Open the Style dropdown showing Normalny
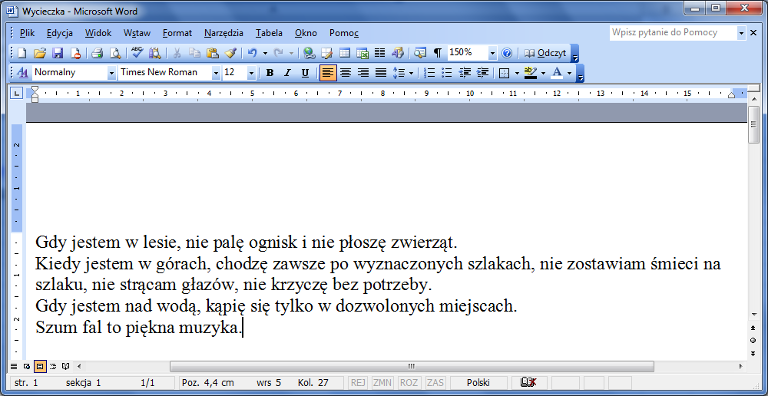 point(111,73)
